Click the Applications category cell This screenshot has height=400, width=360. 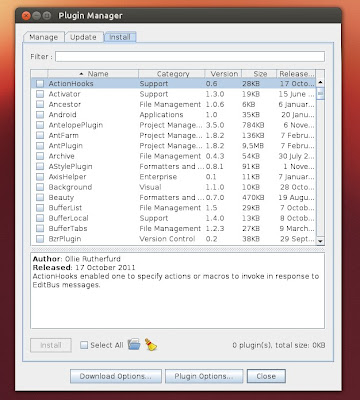161,115
